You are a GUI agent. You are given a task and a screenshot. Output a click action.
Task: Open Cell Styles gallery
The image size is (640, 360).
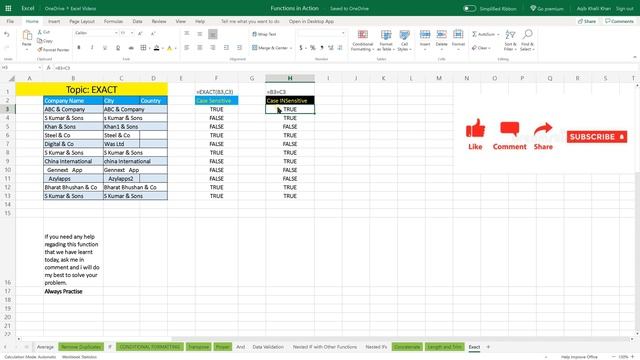point(404,40)
